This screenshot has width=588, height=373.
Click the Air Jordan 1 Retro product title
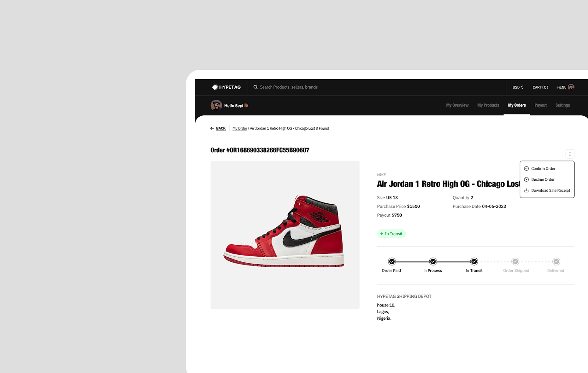(448, 184)
